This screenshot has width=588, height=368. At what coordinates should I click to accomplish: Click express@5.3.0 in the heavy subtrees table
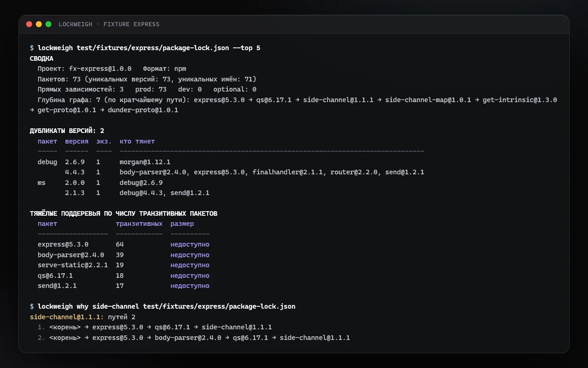(x=63, y=244)
